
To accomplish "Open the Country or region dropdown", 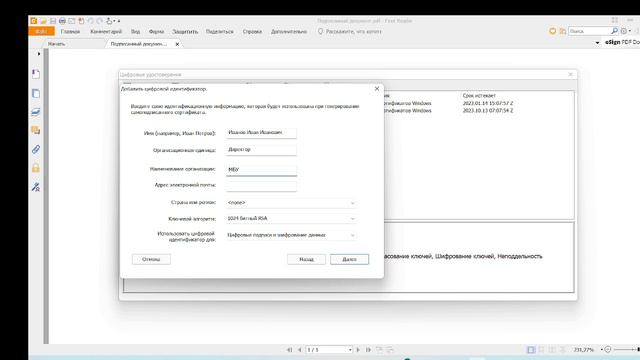I will tap(291, 202).
